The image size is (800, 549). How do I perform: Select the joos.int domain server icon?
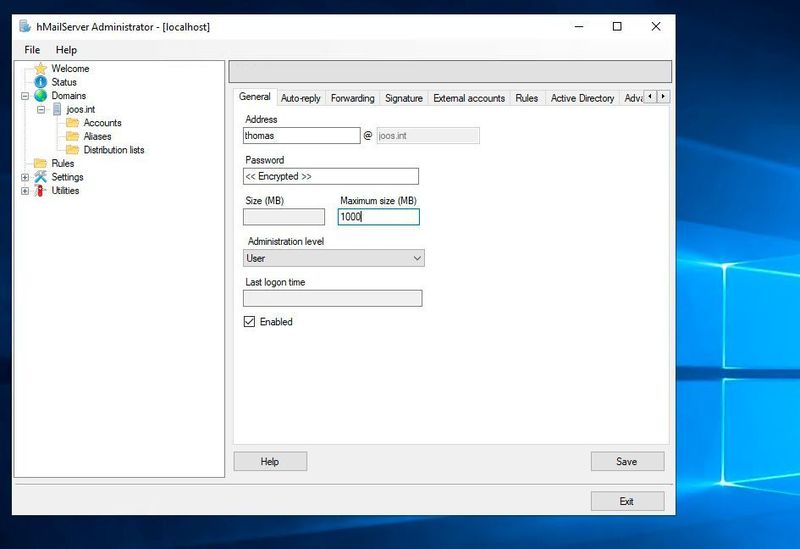57,109
